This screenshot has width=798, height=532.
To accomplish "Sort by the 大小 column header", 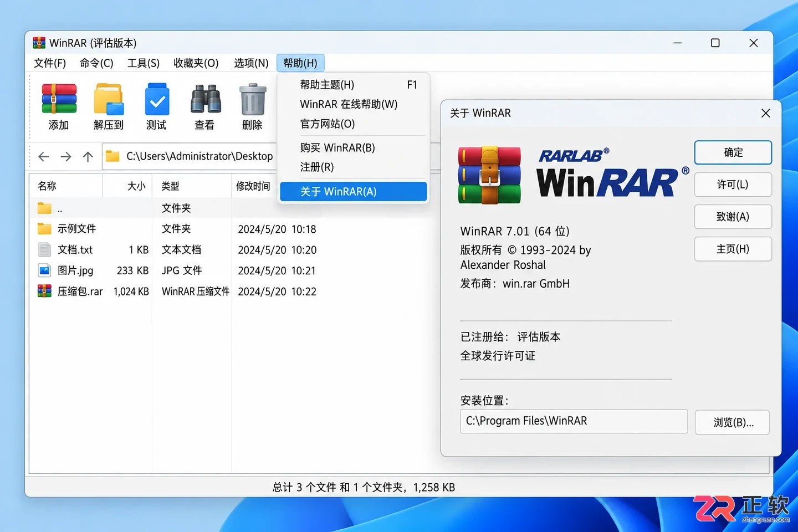I will (127, 186).
